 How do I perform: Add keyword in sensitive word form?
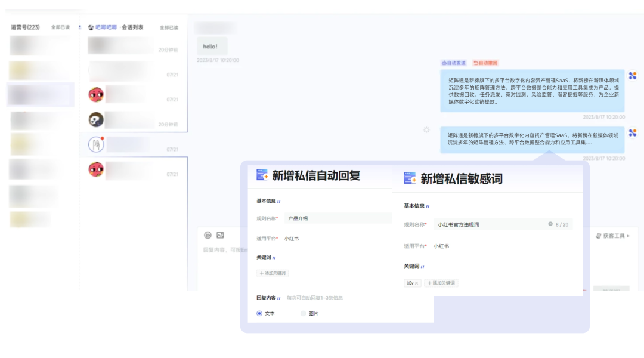441,283
